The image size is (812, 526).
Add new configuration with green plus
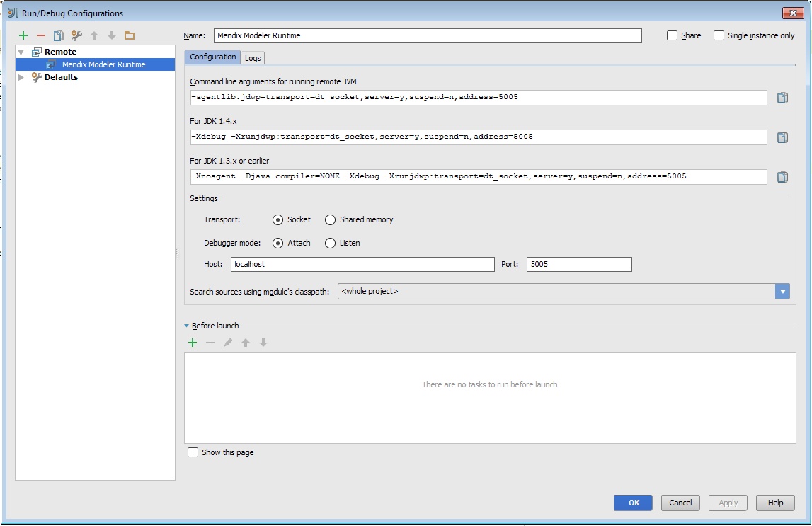[x=23, y=35]
